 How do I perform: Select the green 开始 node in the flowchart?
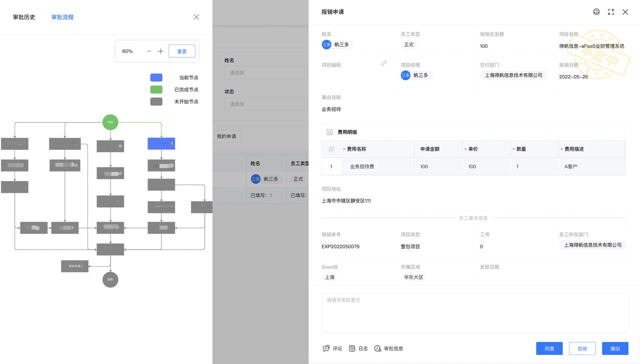110,122
